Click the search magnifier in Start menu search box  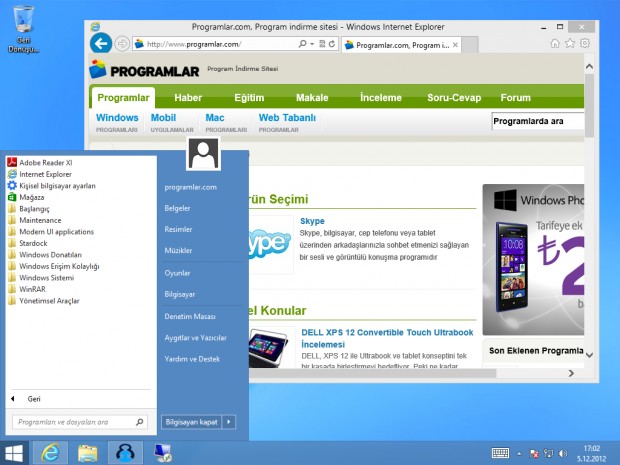pos(139,422)
